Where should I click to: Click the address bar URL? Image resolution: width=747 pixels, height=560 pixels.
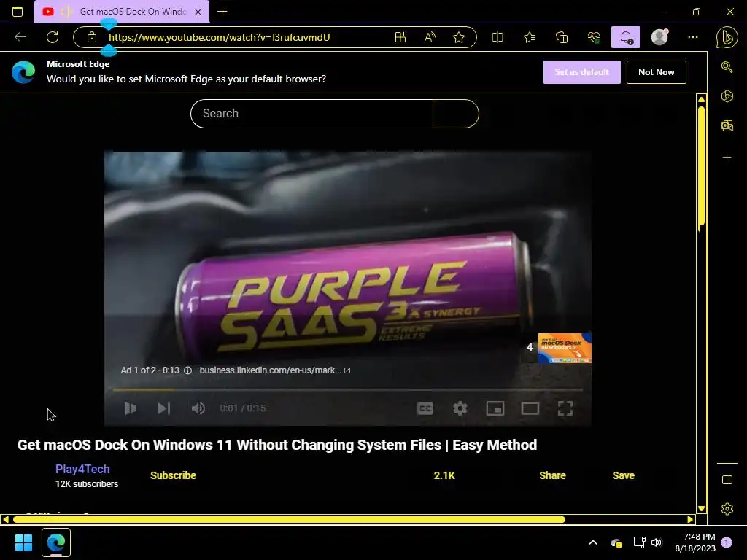219,37
